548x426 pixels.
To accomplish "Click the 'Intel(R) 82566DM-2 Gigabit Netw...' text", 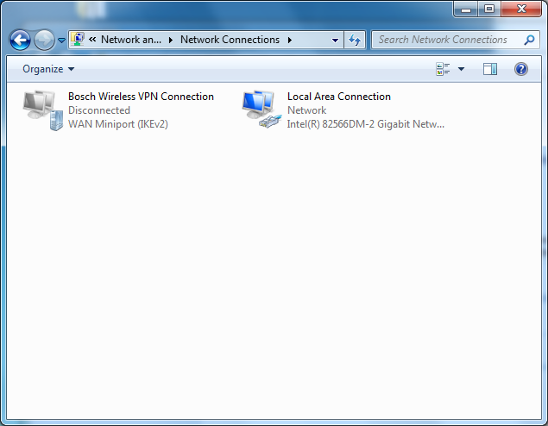I will coord(366,124).
